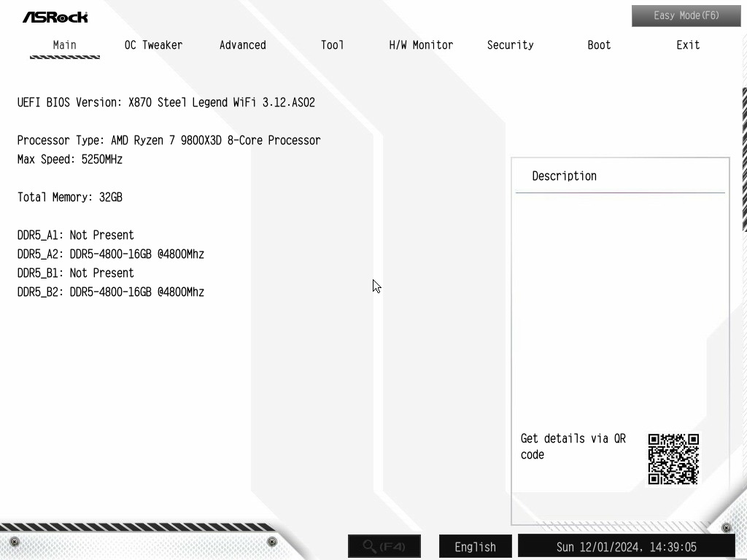Select the Tool tab
Image resolution: width=747 pixels, height=560 pixels.
(x=332, y=45)
